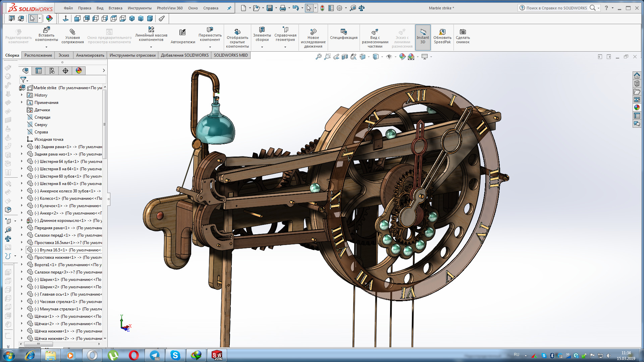Click the Insert Components icon in ribbon
The width and height of the screenshot is (644, 362).
point(47,30)
